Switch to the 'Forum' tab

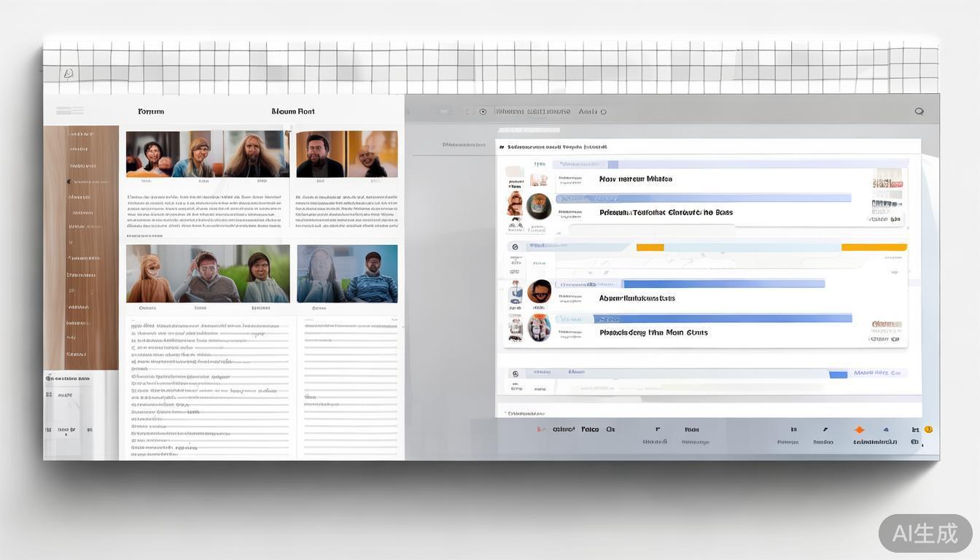151,112
